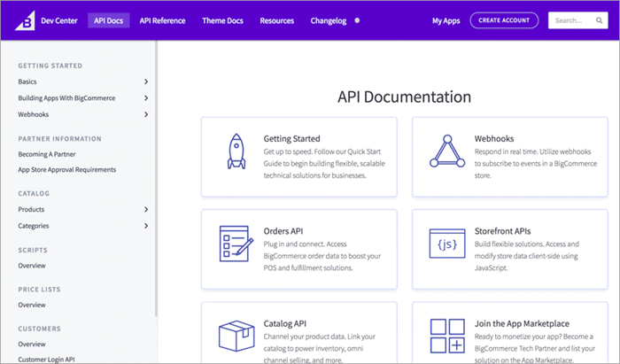
Task: Open Becoming A Partner link
Action: [x=47, y=154]
